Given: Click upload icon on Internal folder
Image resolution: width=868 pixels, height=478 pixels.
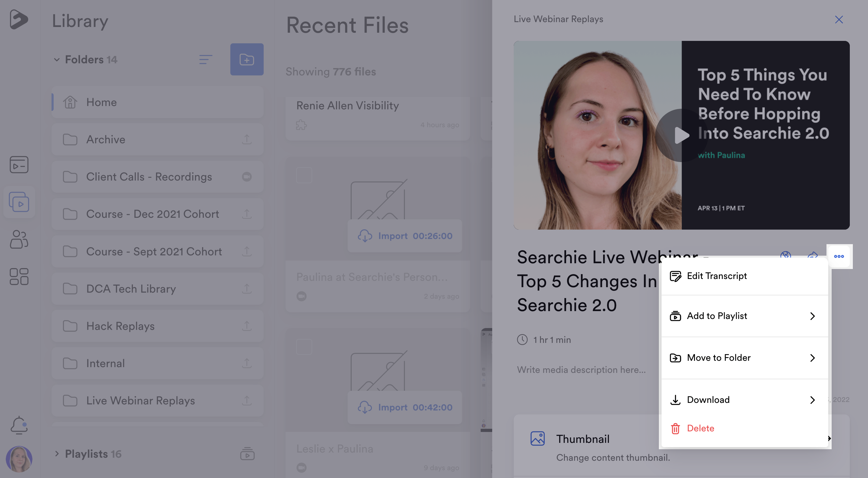Looking at the screenshot, I should click(x=247, y=363).
